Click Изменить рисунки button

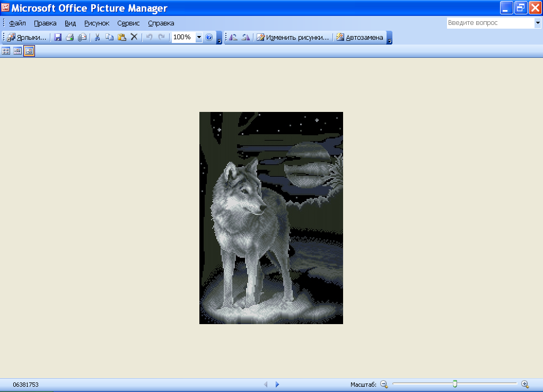pyautogui.click(x=293, y=38)
